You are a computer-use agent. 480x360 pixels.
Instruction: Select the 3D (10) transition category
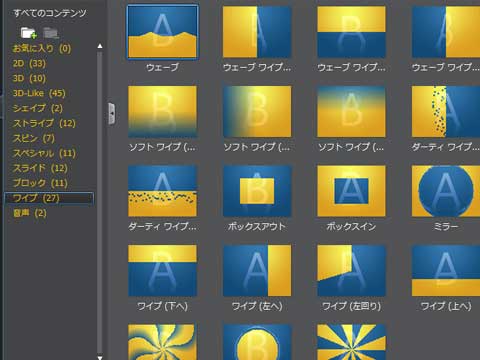29,78
